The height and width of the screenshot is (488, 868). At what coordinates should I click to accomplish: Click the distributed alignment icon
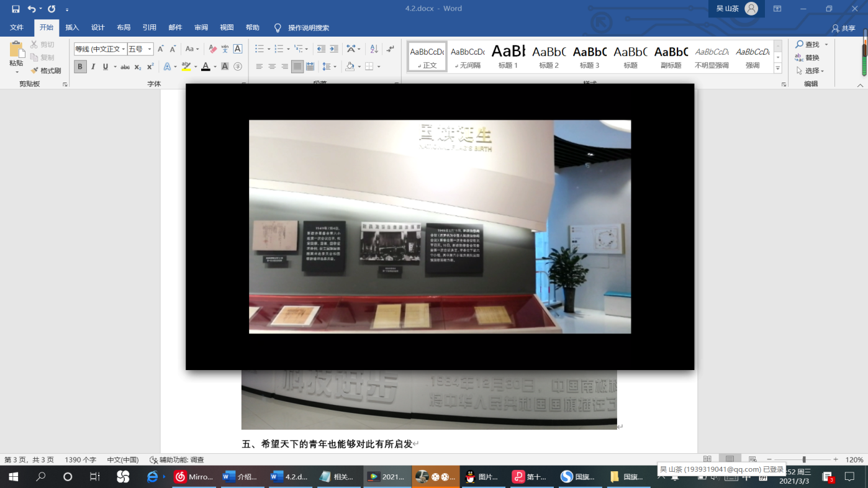click(x=310, y=67)
